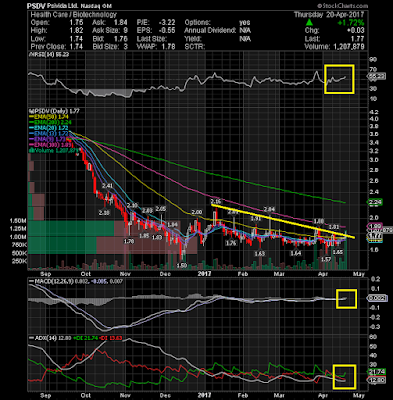
Task: Click the white 1.77 price tag on right axis
Action: (375, 236)
